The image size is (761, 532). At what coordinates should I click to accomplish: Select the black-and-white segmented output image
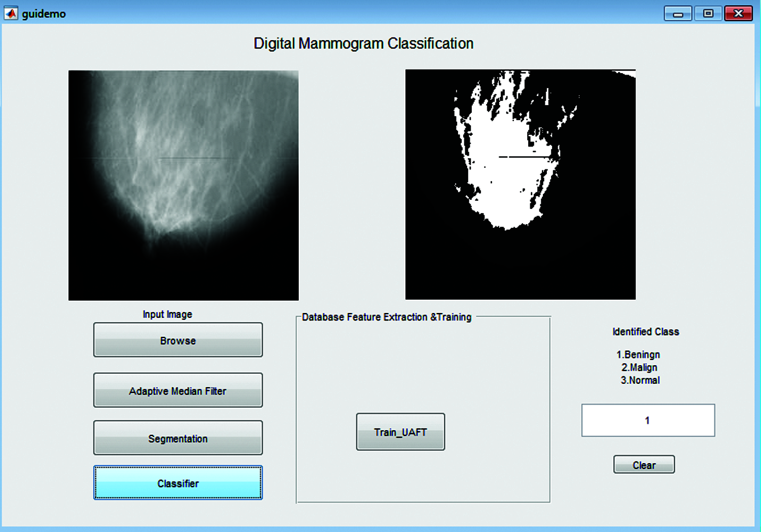tap(520, 185)
